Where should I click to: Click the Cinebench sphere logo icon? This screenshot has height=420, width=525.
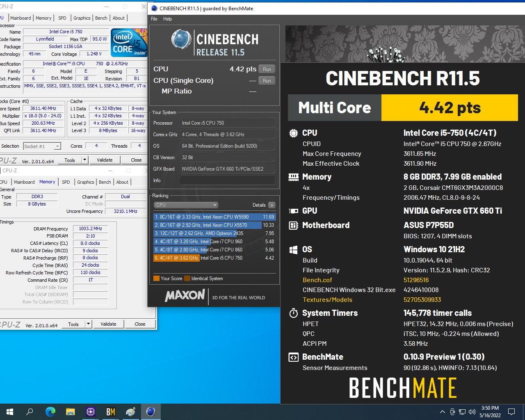[x=181, y=40]
